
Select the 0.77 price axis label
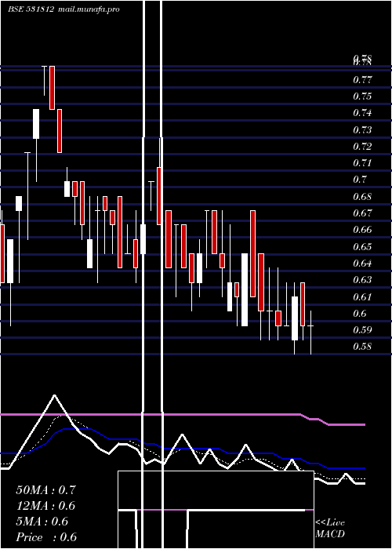[362, 80]
